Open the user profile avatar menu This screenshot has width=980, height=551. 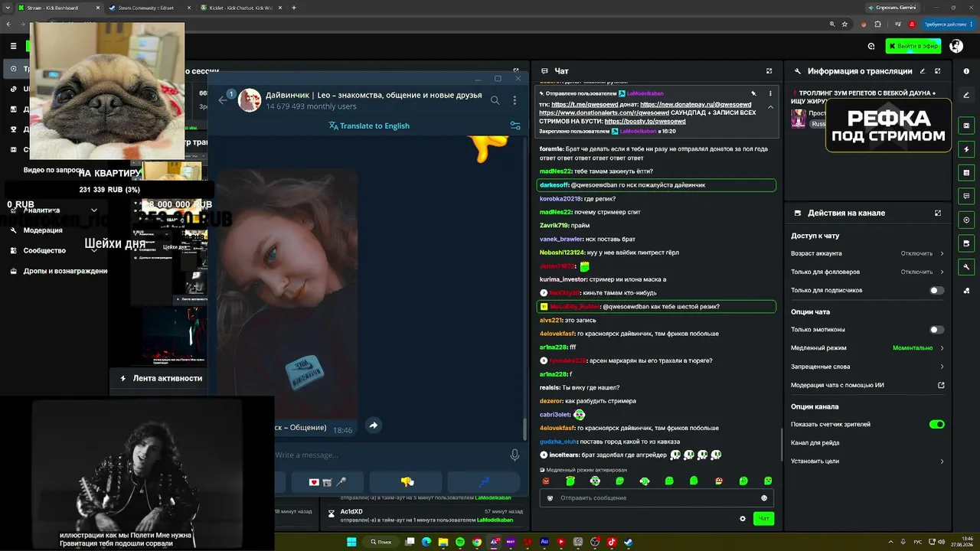[956, 46]
